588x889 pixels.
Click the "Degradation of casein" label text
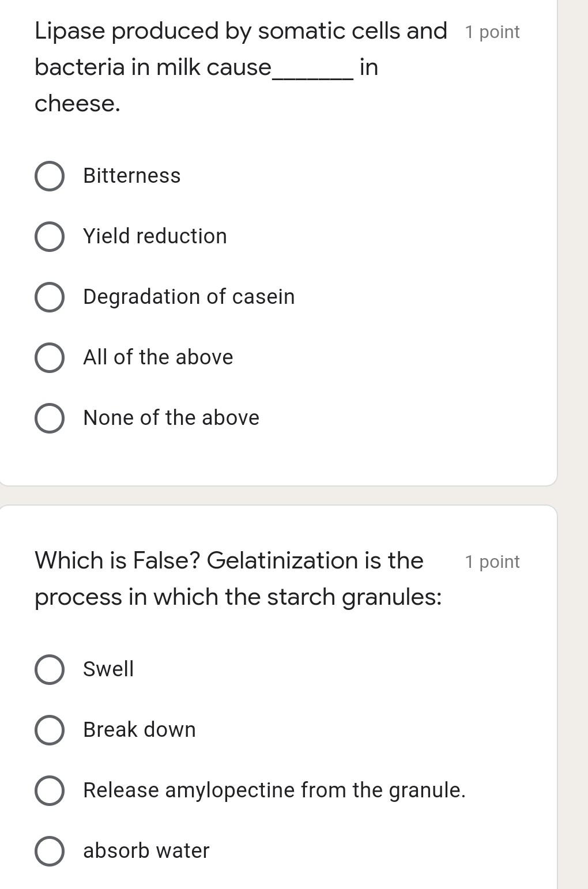point(189,297)
